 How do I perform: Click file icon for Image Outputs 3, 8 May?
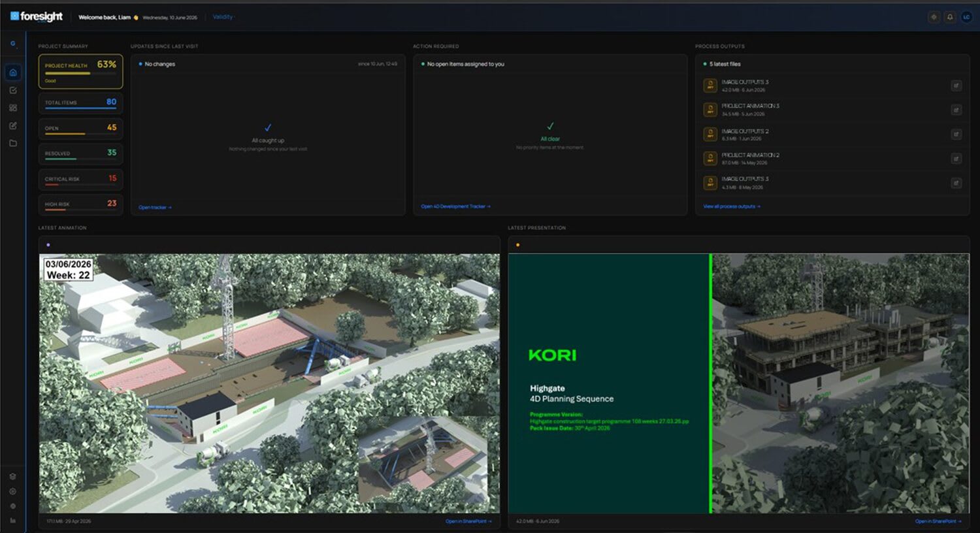point(710,183)
